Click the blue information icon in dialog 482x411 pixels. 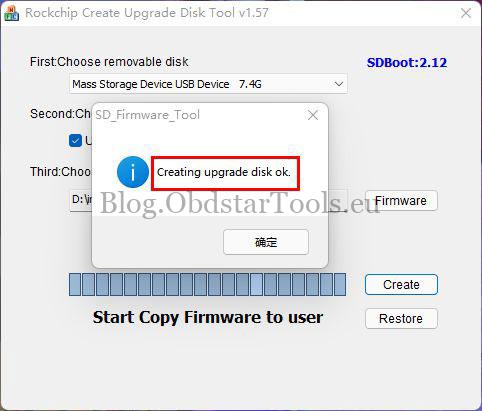133,172
